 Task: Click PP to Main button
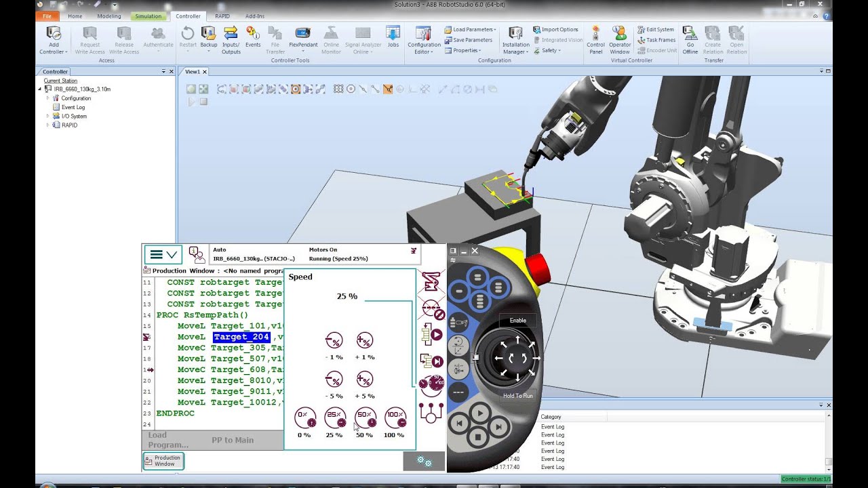[233, 440]
